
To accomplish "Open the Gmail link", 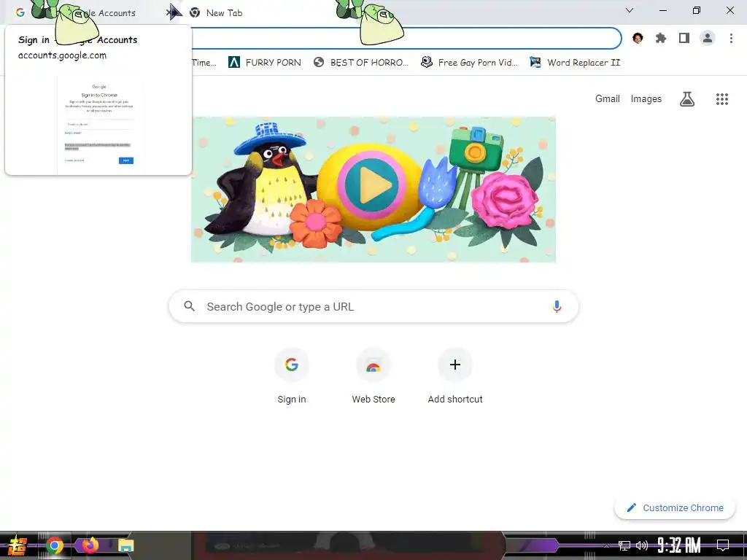I will point(608,98).
